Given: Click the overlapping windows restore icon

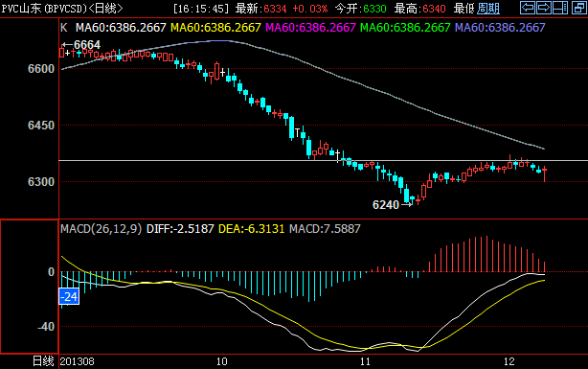Looking at the screenshot, I should coord(579,8).
